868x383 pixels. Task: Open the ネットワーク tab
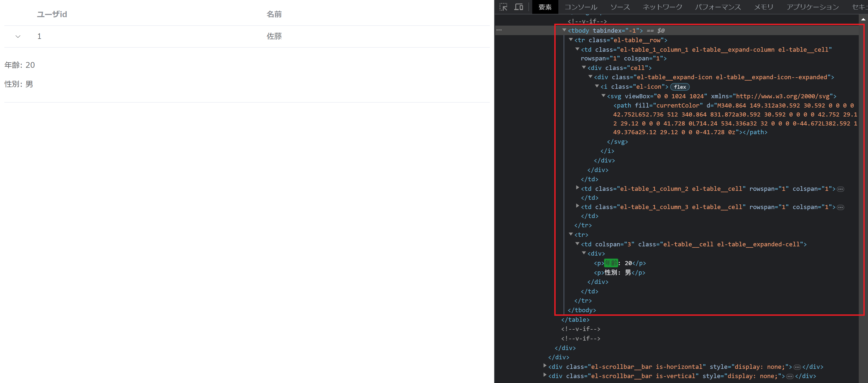662,7
